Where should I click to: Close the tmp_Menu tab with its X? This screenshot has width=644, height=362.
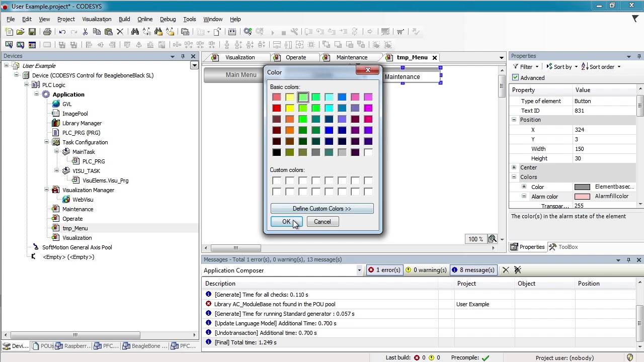coord(435,57)
